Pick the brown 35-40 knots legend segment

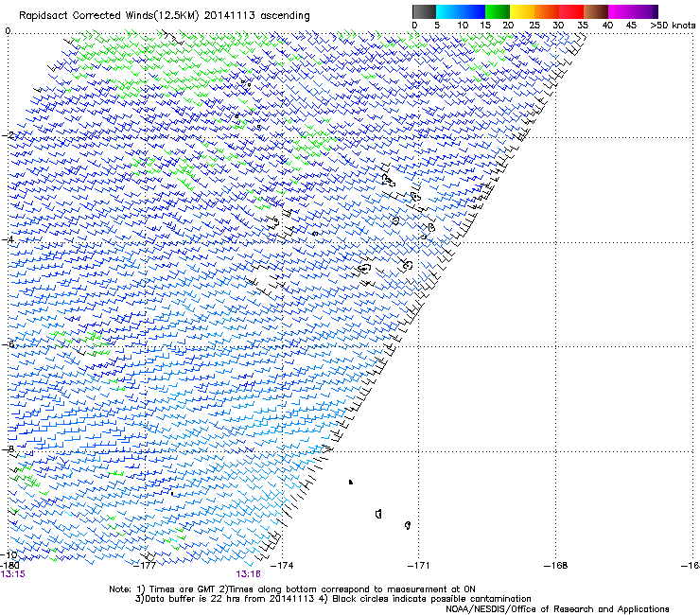click(596, 11)
